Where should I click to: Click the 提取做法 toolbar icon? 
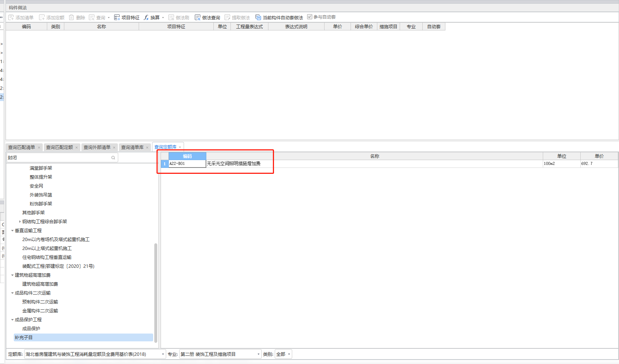(x=228, y=17)
